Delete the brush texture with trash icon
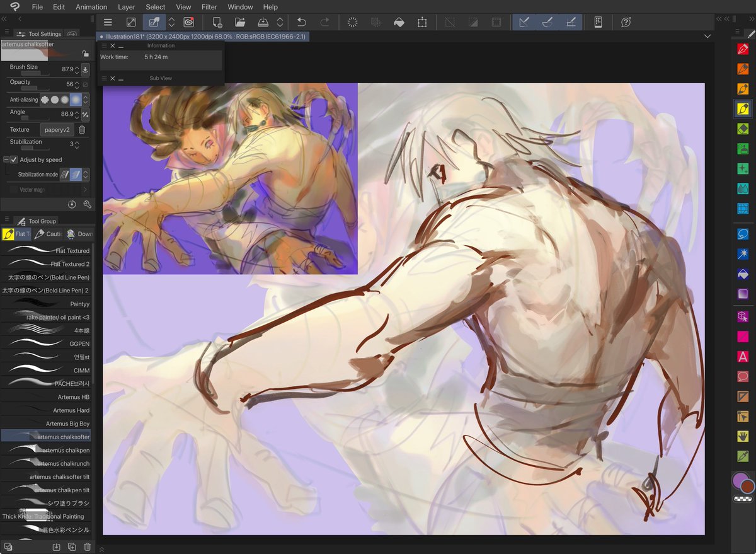 coord(82,130)
